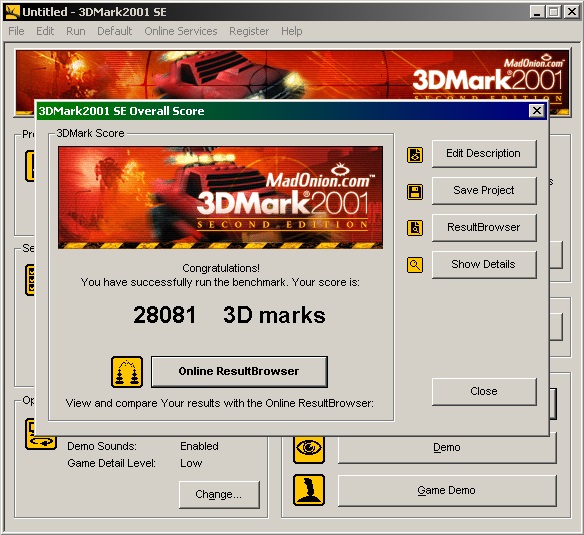Screen dimensions: 584x535
Task: Click the Show Details magnifier icon
Action: coord(415,265)
